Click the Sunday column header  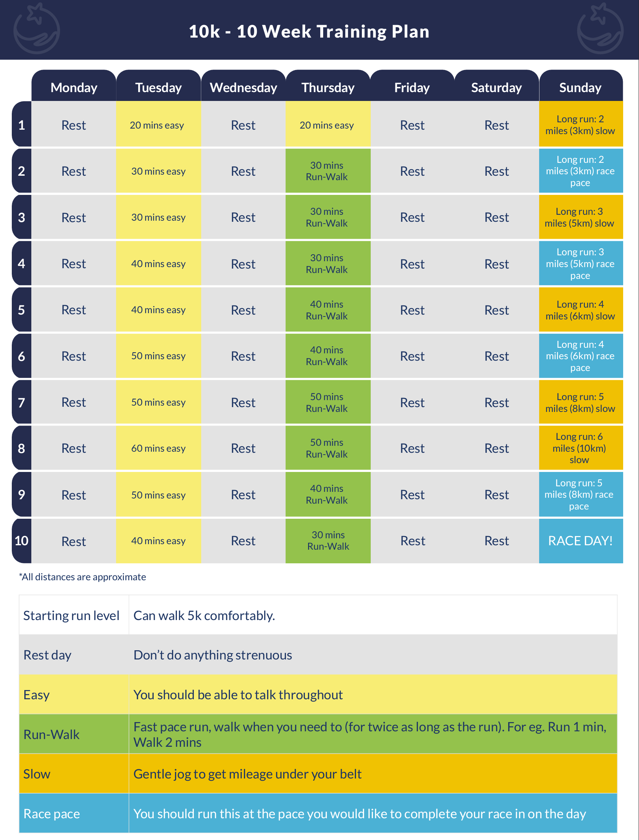pyautogui.click(x=580, y=87)
